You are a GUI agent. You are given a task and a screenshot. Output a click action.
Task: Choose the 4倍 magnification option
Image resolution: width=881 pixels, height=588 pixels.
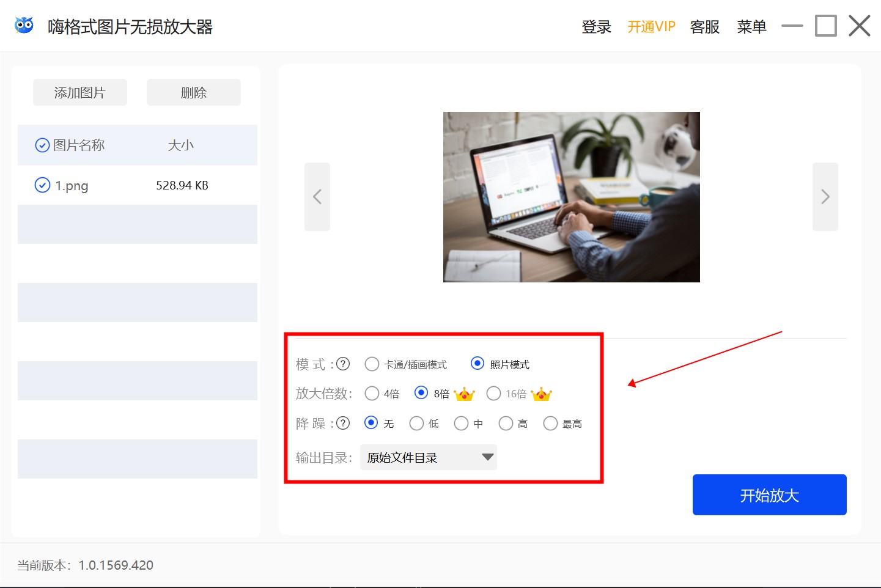point(372,394)
